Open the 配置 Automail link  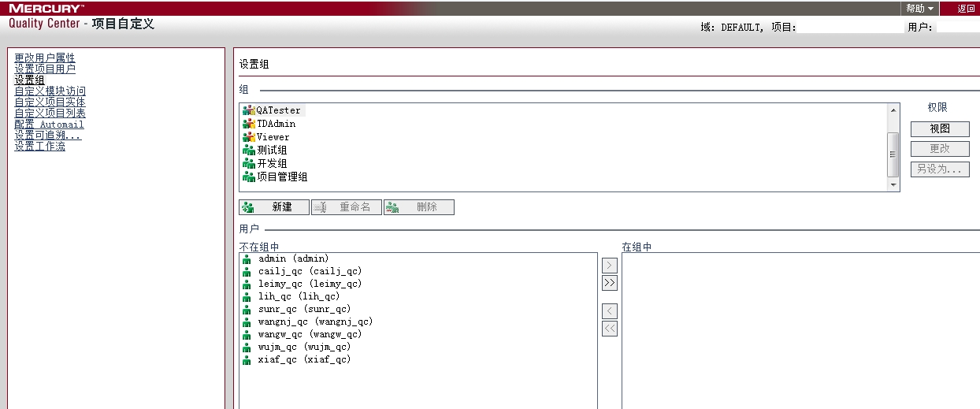49,125
